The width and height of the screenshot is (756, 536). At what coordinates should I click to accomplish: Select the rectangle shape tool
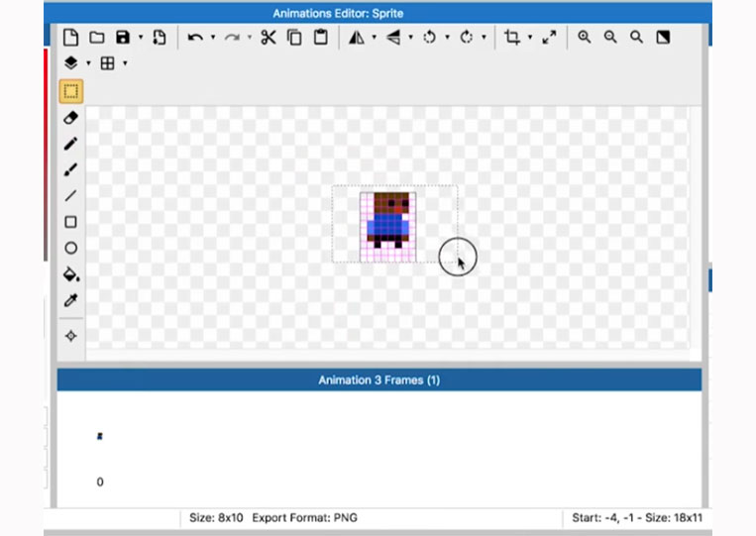[x=71, y=222]
